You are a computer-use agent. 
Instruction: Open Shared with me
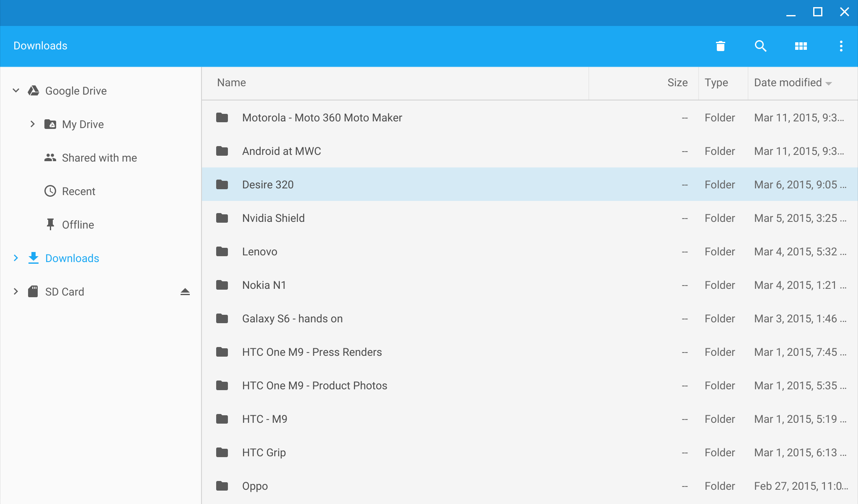[99, 158]
